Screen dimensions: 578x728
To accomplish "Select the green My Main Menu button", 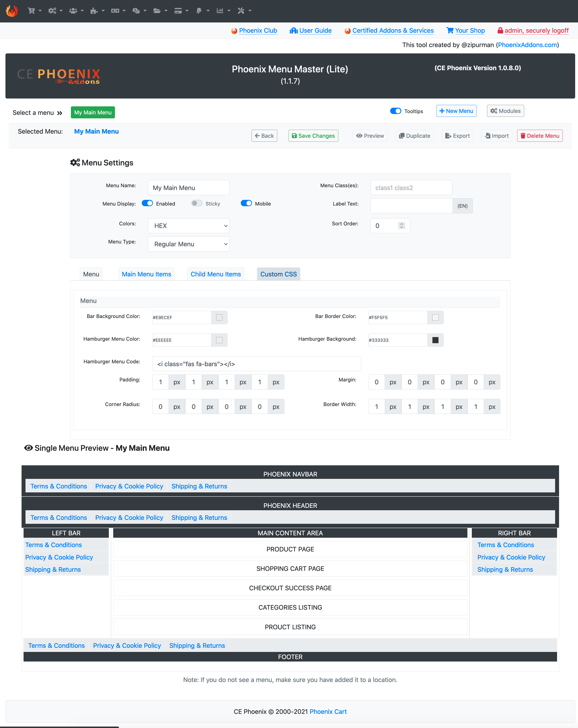I will [92, 112].
